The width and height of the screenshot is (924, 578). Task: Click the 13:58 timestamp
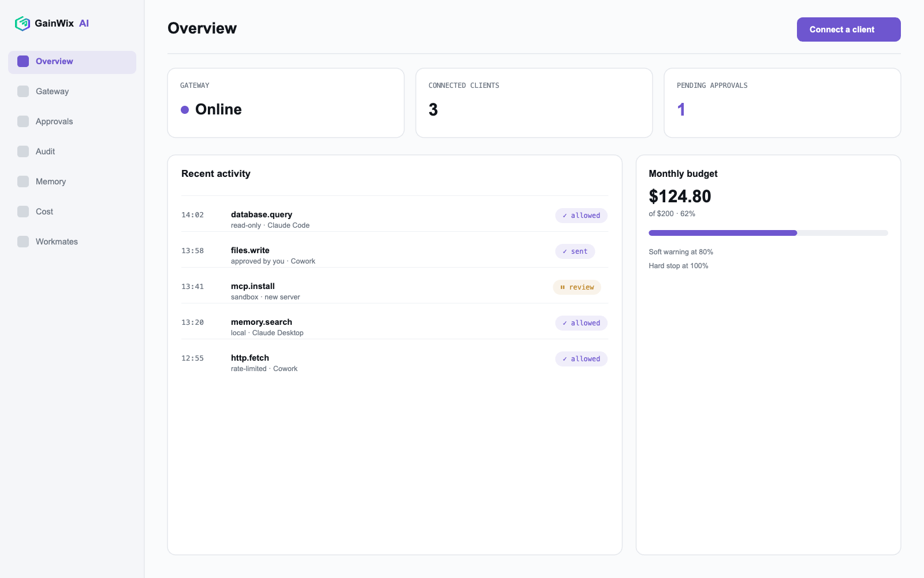click(x=192, y=251)
